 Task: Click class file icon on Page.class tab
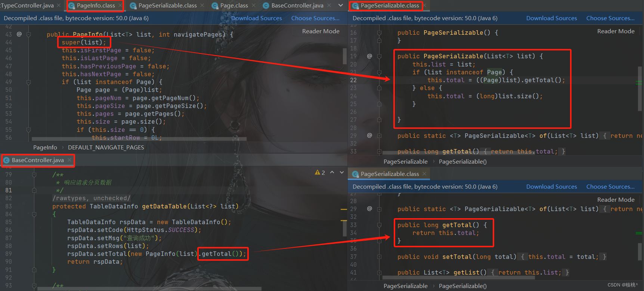[215, 6]
